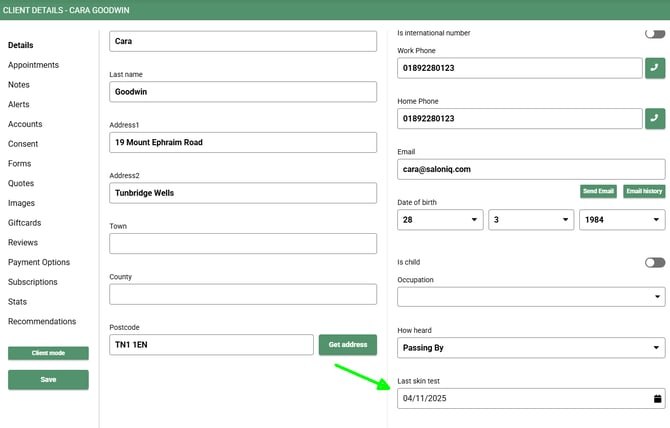Open the Appointments section in sidebar
670x428 pixels.
tap(33, 65)
